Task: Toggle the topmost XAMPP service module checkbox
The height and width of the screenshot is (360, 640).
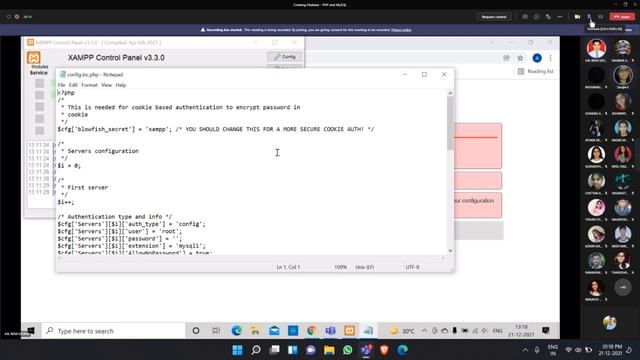Action: [39, 83]
